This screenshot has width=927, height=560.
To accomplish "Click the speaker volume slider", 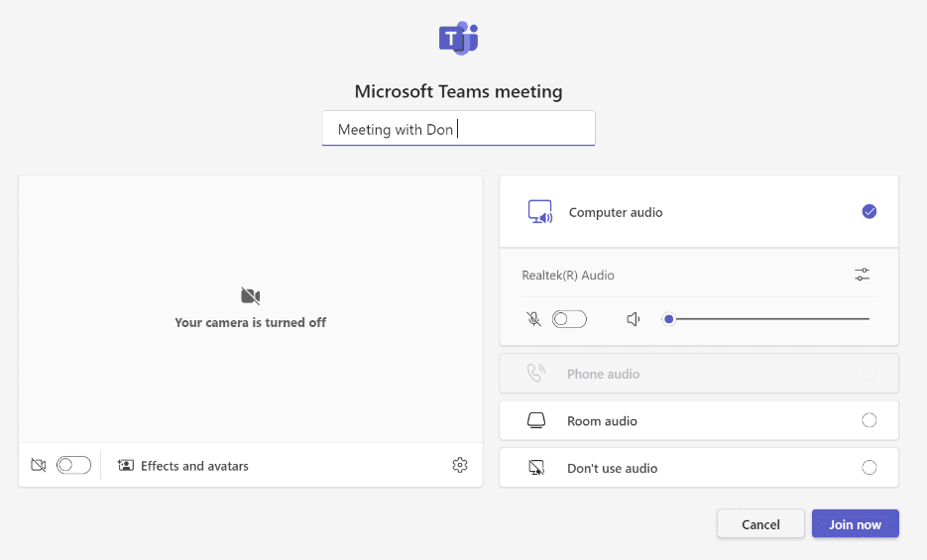I will pos(768,319).
